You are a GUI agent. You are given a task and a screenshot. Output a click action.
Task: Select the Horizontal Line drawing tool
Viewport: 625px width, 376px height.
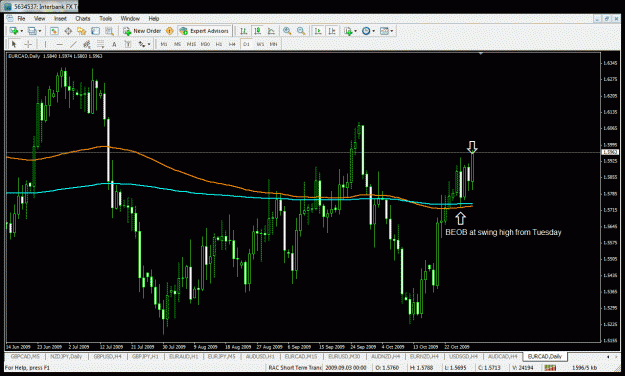[x=59, y=44]
